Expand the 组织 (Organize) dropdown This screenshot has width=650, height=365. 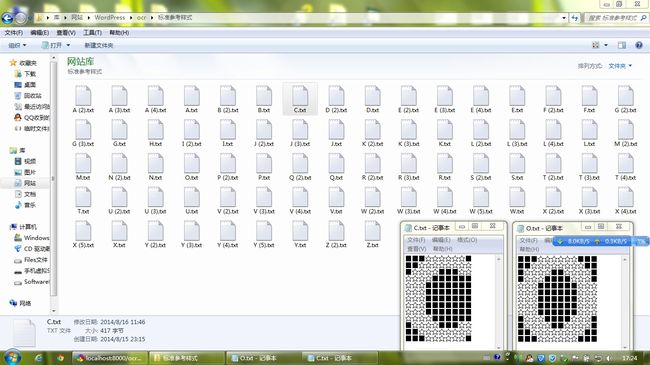[17, 45]
